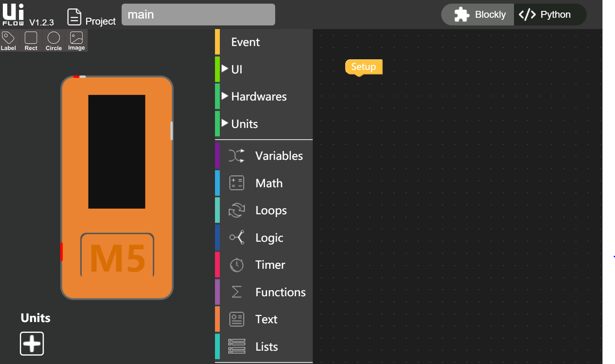Viewport: 615px width, 364px height.
Task: Click the V1.2.3 version label
Action: (x=42, y=23)
